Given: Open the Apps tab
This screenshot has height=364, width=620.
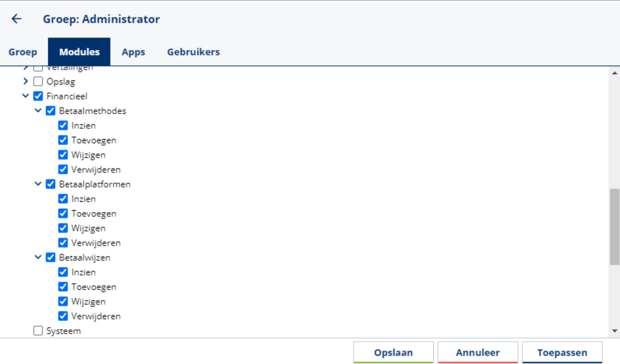Looking at the screenshot, I should pos(133,52).
